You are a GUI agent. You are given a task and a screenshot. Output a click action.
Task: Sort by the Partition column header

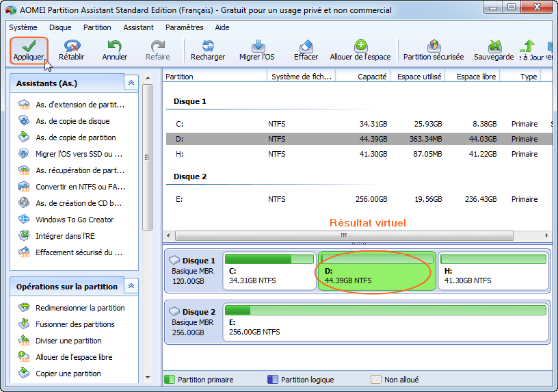[x=215, y=77]
